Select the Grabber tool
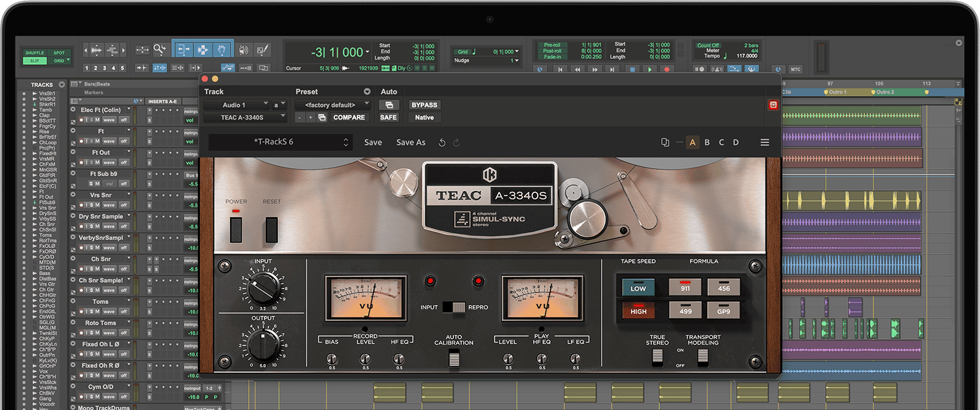980x410 pixels. [222, 50]
